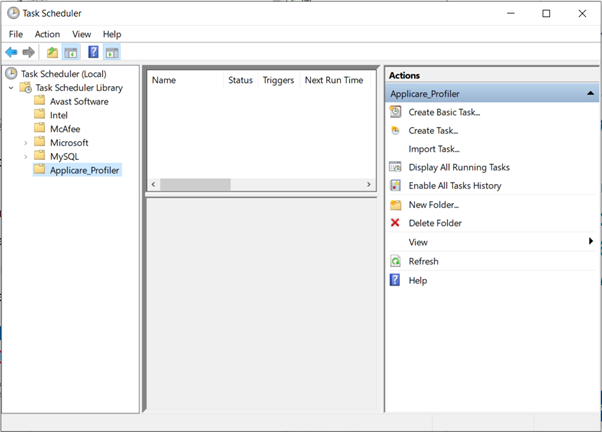Click the horizontal scrollbar in task list
This screenshot has height=432, width=602.
coord(195,185)
